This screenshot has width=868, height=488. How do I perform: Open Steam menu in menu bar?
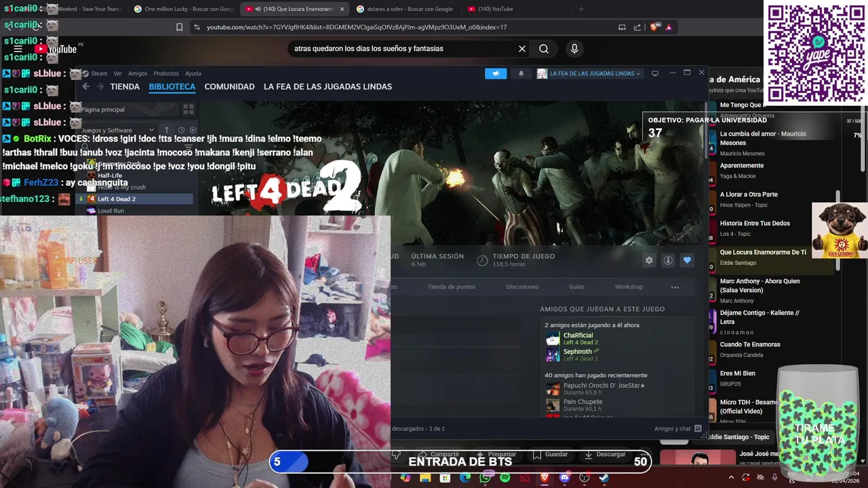click(x=99, y=73)
